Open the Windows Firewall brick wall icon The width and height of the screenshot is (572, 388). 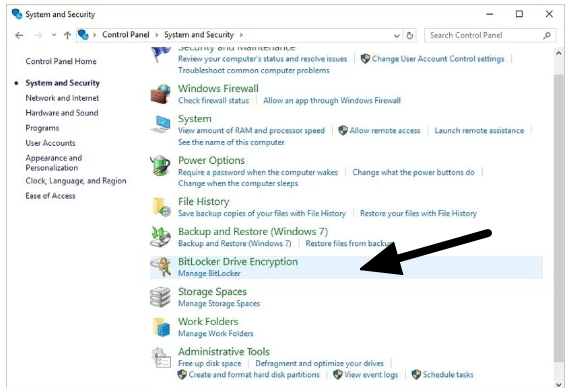161,94
